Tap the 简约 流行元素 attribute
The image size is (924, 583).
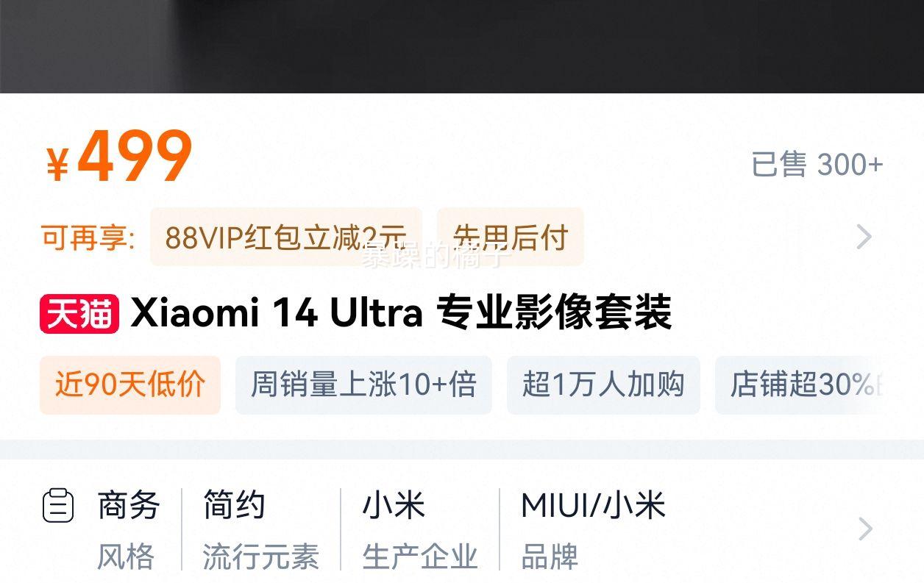click(x=260, y=530)
